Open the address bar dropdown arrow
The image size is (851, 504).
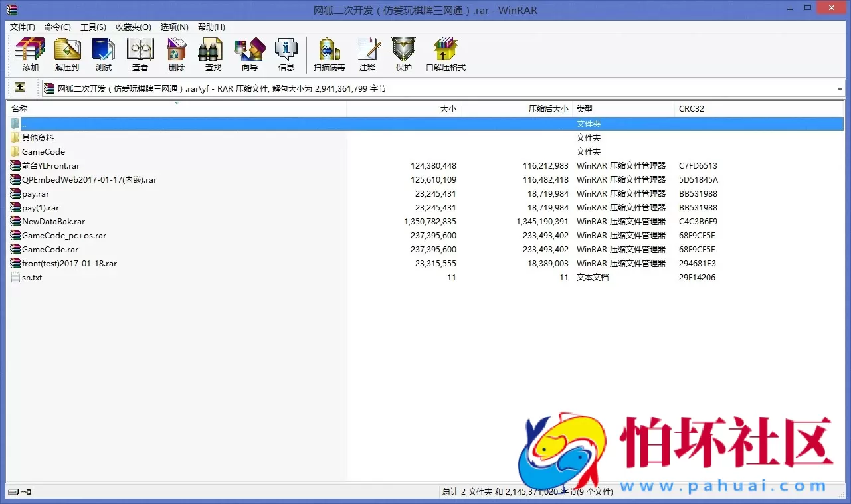840,88
